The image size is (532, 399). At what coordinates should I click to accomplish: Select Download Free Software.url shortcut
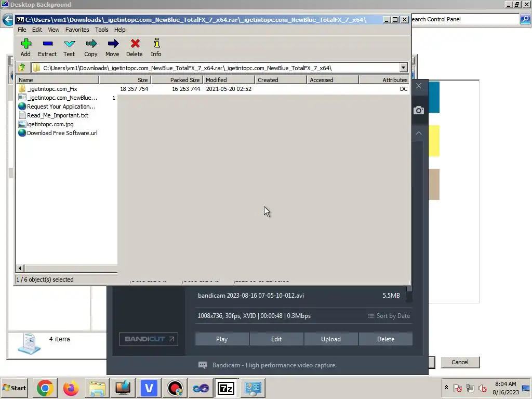pos(58,133)
